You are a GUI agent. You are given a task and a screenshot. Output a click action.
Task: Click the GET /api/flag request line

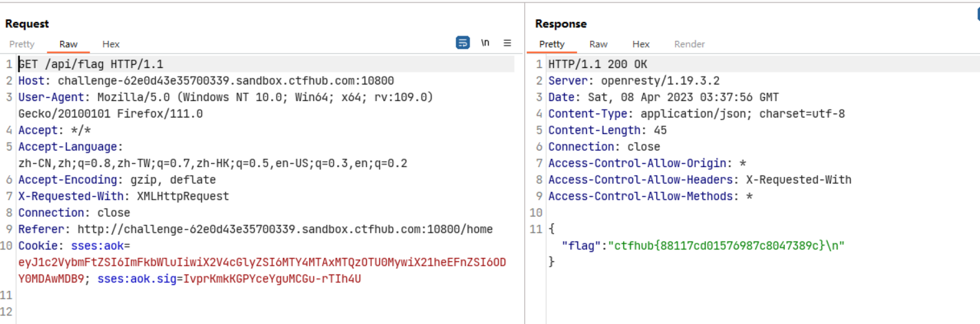tap(91, 65)
